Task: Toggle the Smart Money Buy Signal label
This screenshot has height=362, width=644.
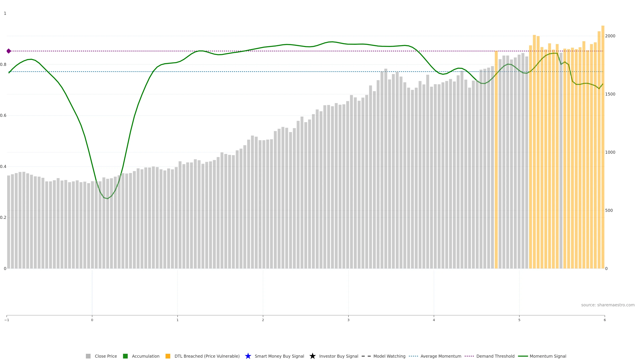Action: tap(279, 356)
